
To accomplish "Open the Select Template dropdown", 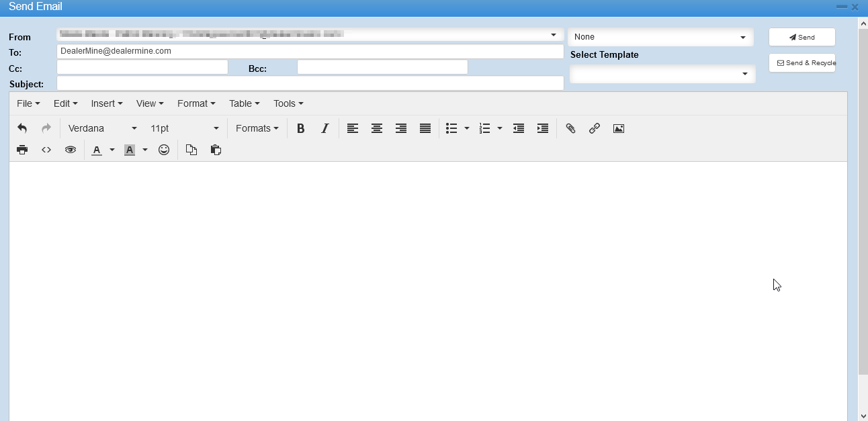I will click(662, 74).
